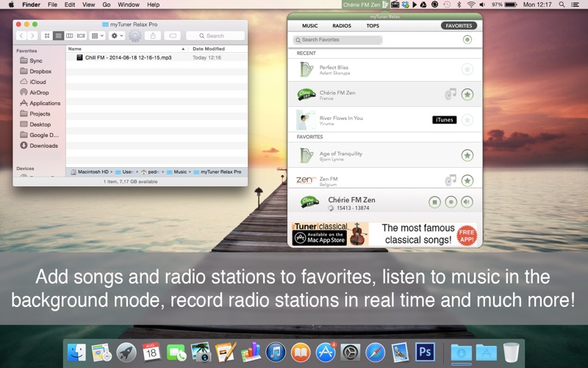The image size is (588, 368).
Task: Open Downloads in the Finder sidebar
Action: (39, 145)
